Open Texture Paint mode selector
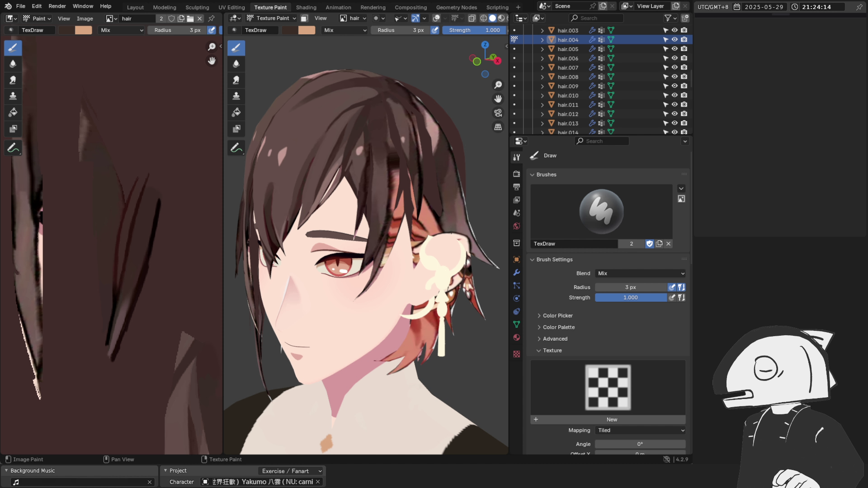This screenshot has width=868, height=488. [271, 19]
